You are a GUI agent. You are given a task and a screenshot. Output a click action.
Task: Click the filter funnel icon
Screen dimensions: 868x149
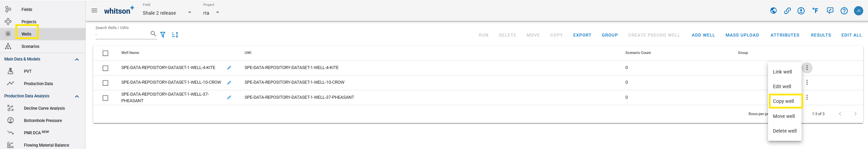click(x=163, y=35)
